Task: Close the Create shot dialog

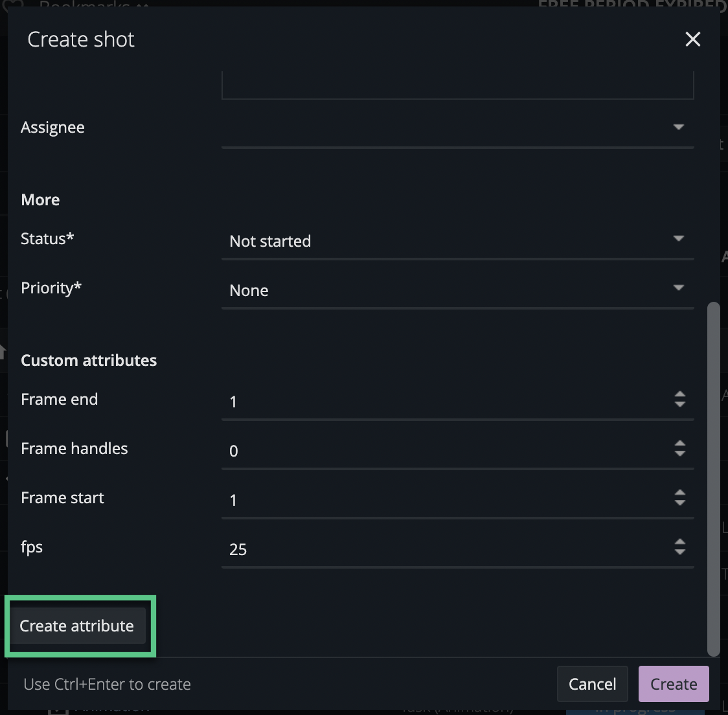Action: (693, 40)
